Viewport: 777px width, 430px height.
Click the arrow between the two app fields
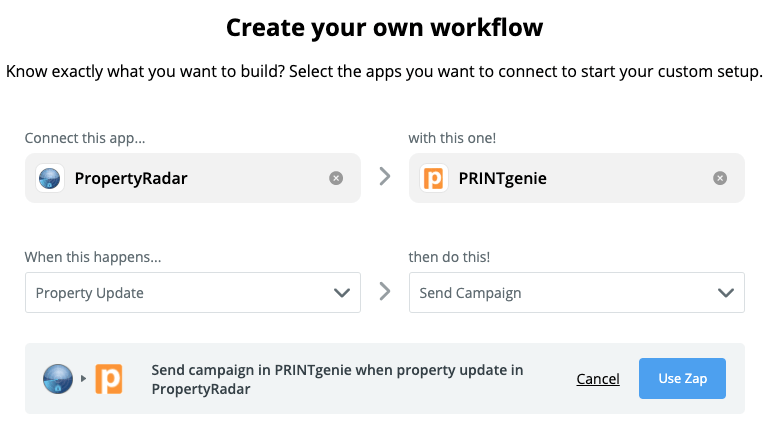pyautogui.click(x=385, y=176)
